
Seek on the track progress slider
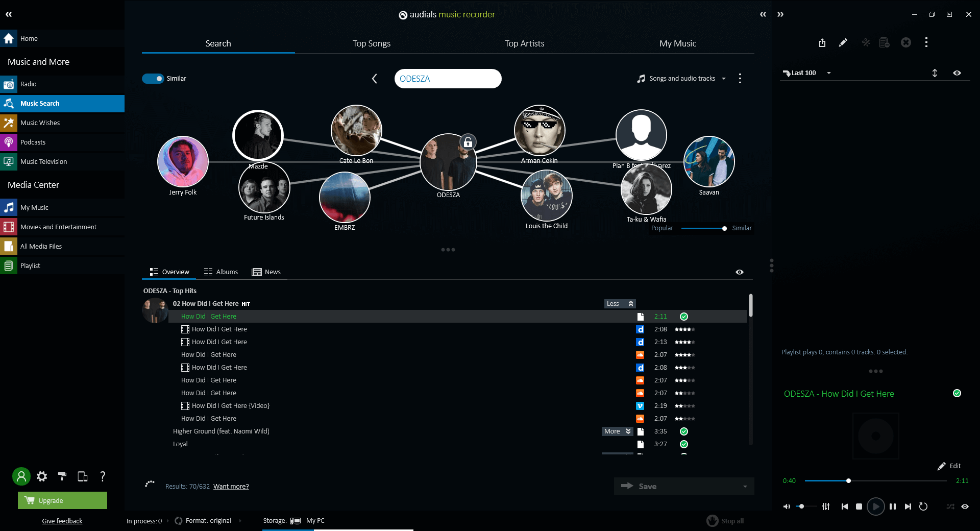(876, 481)
